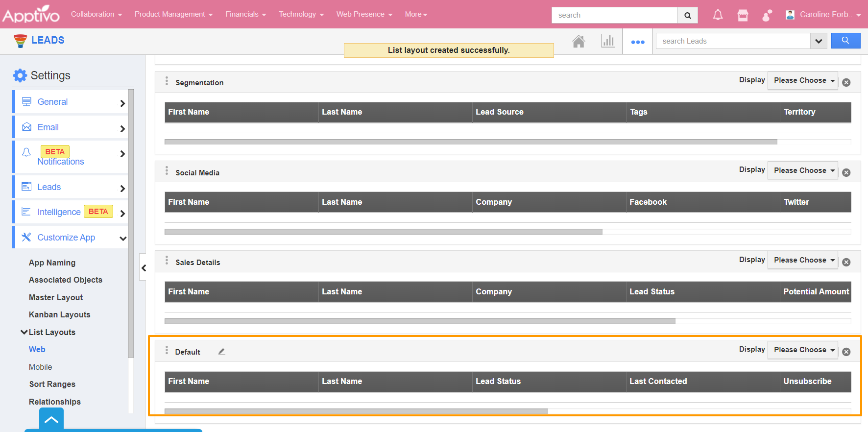Expand the search Leads dropdown arrow
This screenshot has width=868, height=432.
click(x=818, y=41)
